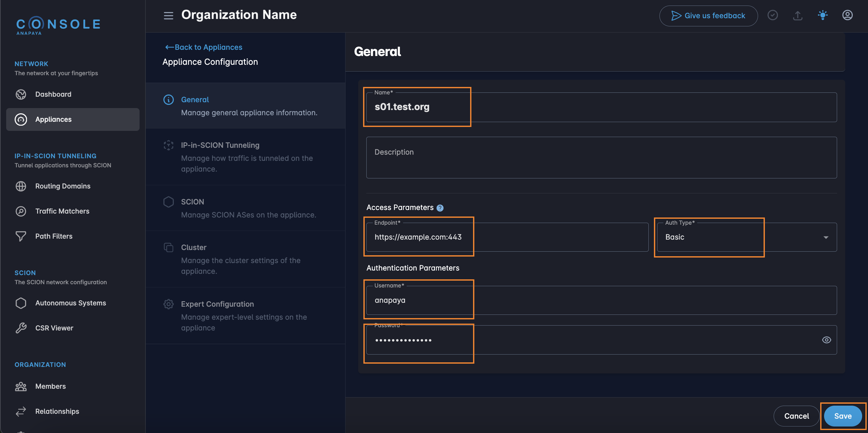Click the Members icon in sidebar
This screenshot has height=433, width=868.
click(20, 386)
